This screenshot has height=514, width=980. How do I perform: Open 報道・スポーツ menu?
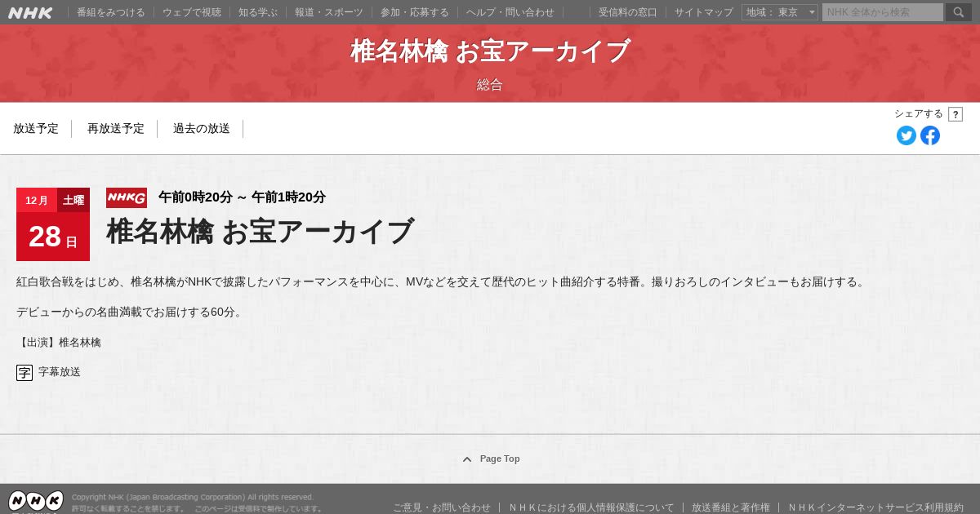point(329,12)
